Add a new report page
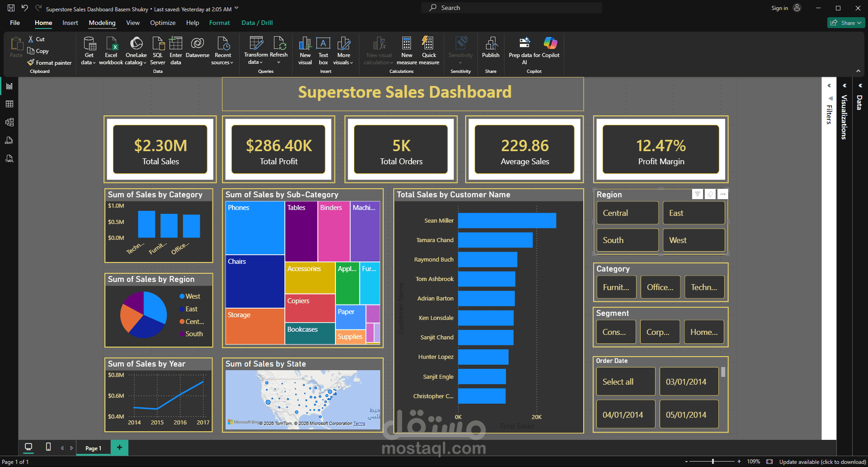Viewport: 868px width, 467px height. (x=119, y=448)
